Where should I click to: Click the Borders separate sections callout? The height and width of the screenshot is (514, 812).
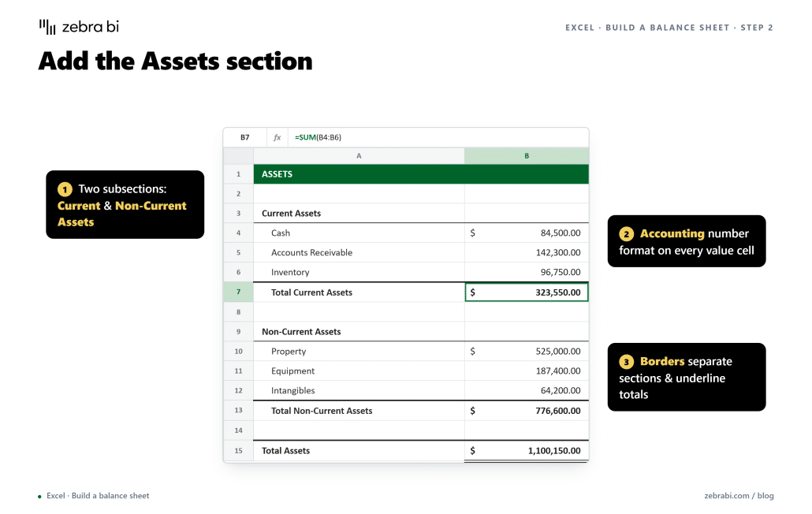point(686,378)
